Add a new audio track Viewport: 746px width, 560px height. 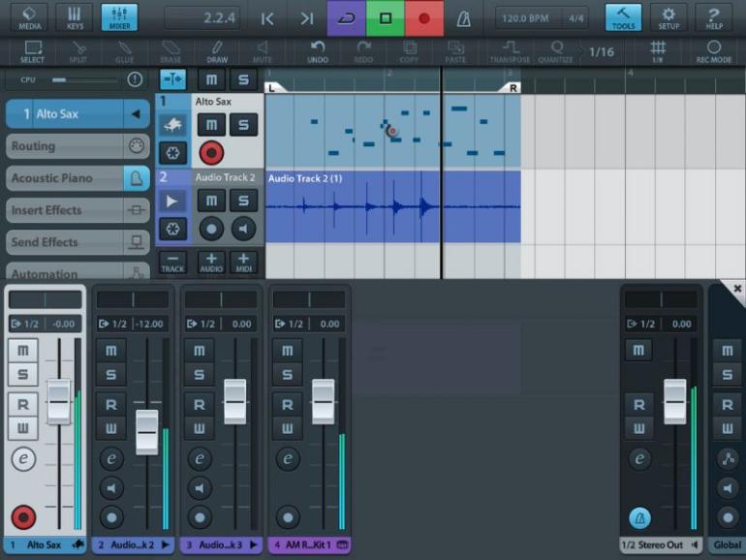211,263
